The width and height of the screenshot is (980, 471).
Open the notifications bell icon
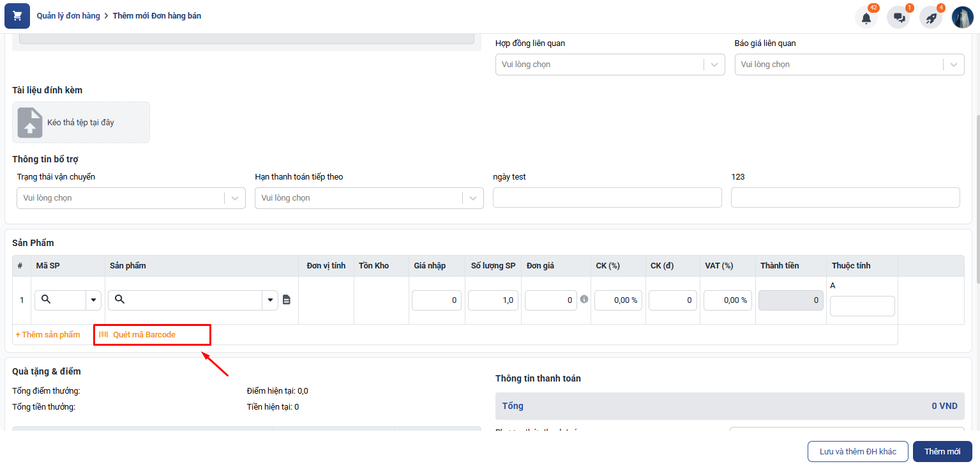click(x=866, y=18)
